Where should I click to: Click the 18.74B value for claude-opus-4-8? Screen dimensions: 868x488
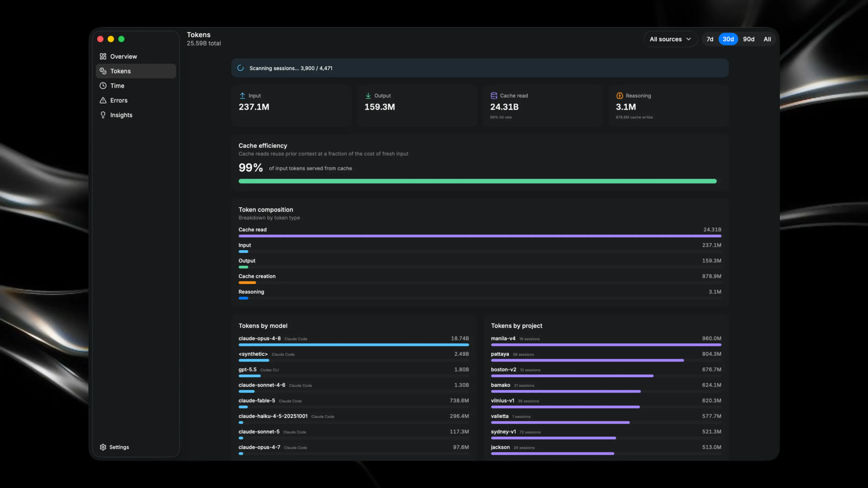coord(459,338)
